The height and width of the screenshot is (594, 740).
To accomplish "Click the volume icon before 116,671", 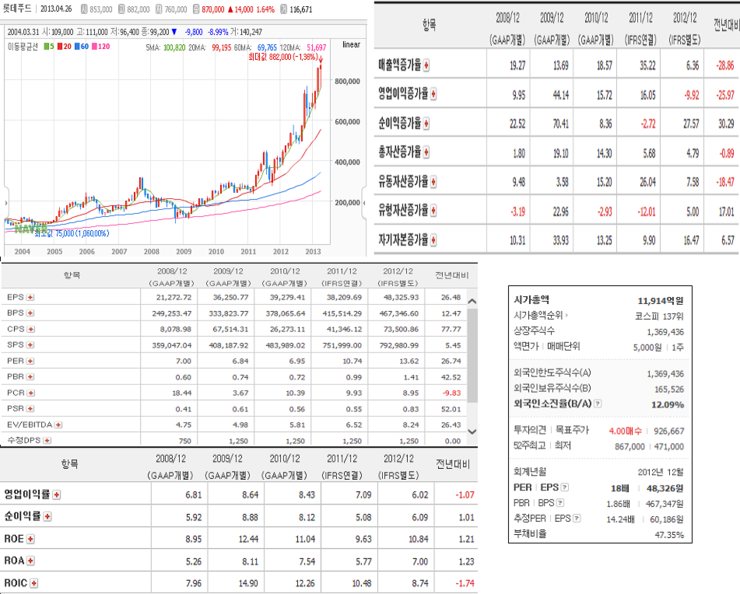I will [283, 9].
